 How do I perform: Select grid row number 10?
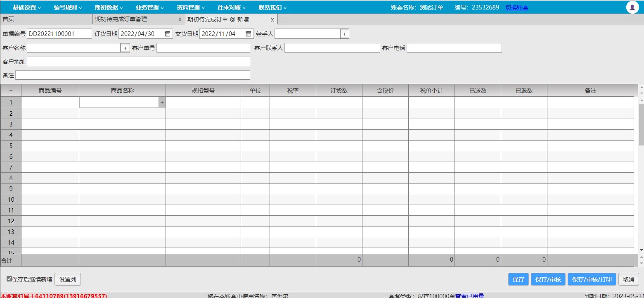(x=11, y=199)
